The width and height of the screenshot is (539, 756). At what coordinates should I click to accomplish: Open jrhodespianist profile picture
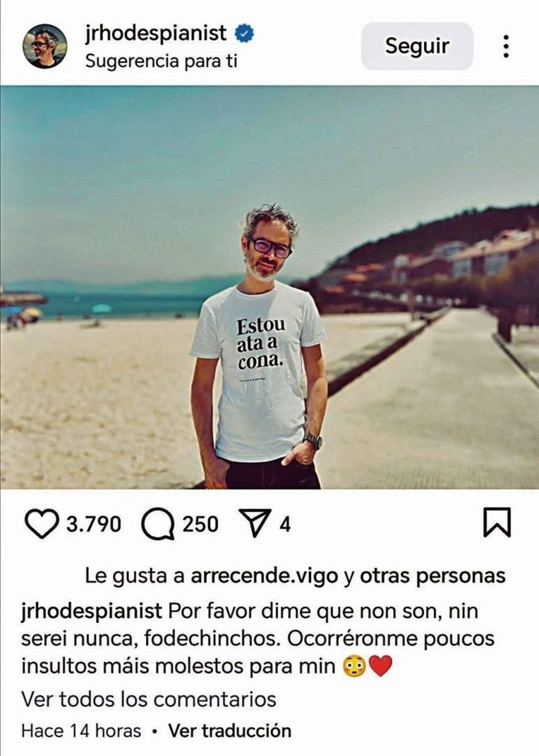point(45,46)
